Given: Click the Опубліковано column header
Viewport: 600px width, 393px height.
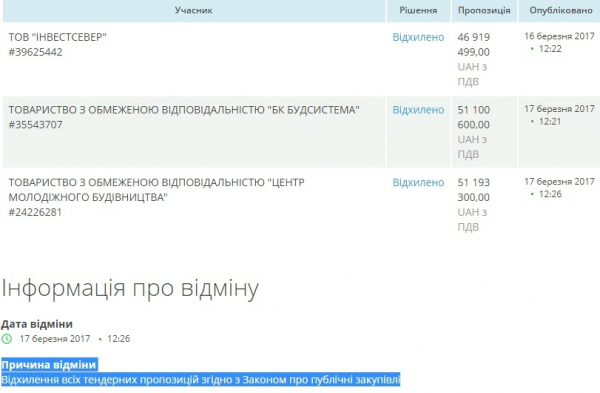Looking at the screenshot, I should [561, 10].
